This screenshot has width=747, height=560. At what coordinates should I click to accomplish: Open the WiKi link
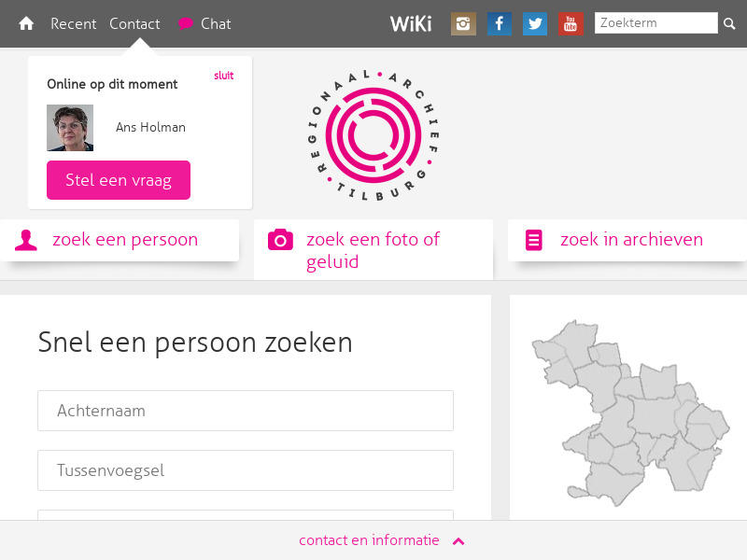(x=411, y=23)
